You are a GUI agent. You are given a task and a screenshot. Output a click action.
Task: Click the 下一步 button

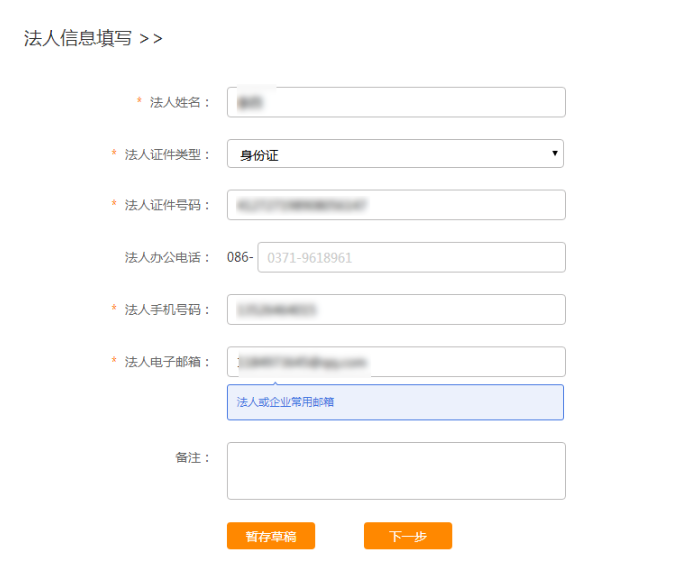408,536
